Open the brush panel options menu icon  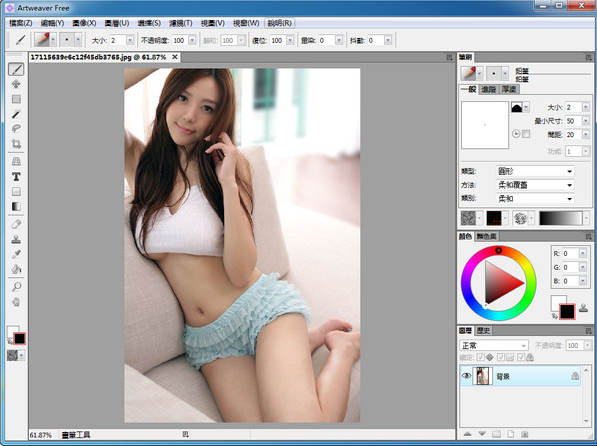(589, 58)
